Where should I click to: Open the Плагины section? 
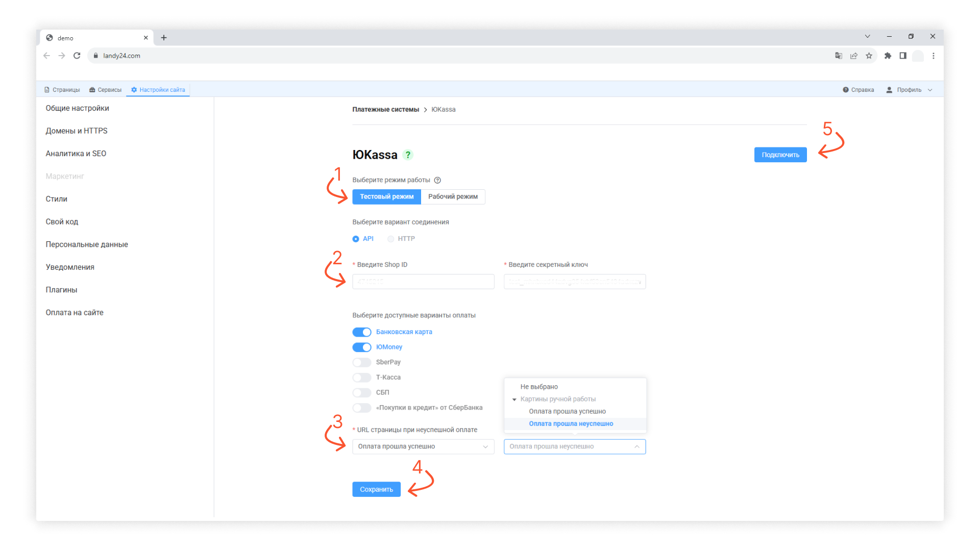coord(61,290)
